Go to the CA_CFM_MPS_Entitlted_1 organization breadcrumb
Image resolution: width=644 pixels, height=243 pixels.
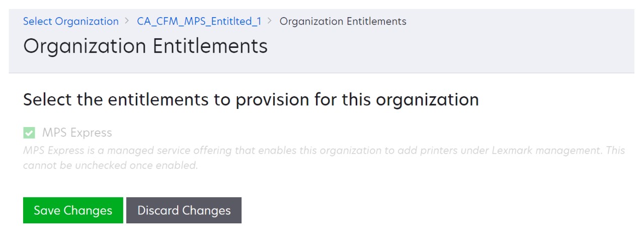199,21
